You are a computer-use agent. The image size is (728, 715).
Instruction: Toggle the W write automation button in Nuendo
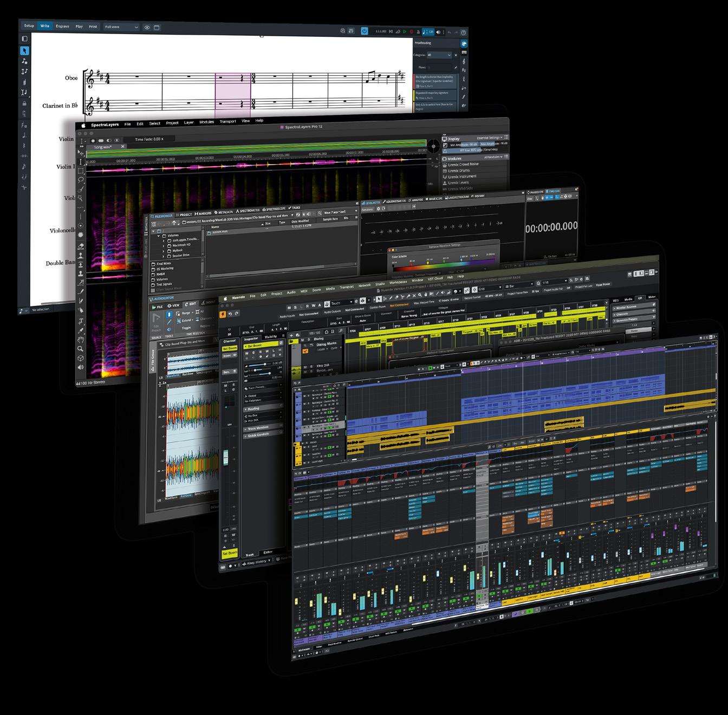(x=315, y=304)
